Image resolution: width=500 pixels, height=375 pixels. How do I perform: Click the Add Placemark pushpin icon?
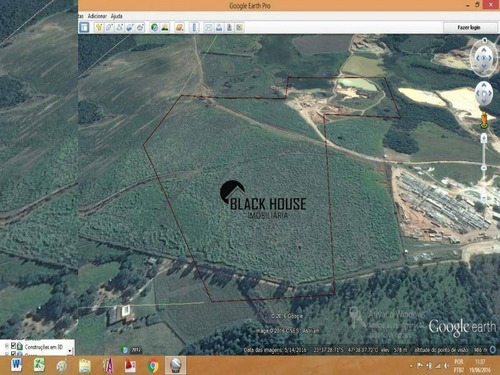(99, 27)
